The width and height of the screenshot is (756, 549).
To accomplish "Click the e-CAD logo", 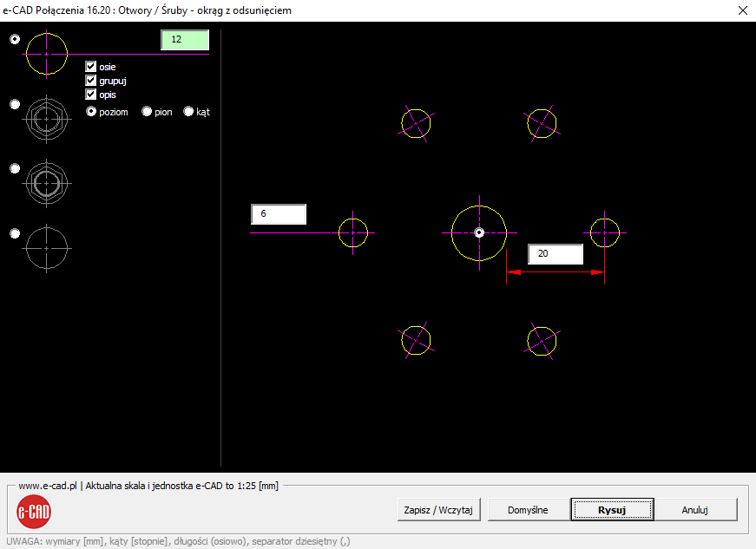I will coord(34,512).
